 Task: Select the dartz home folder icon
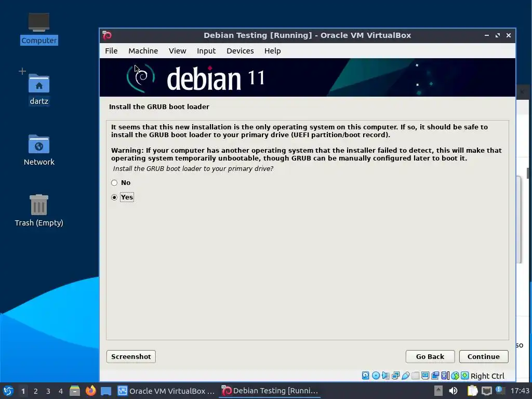click(39, 89)
